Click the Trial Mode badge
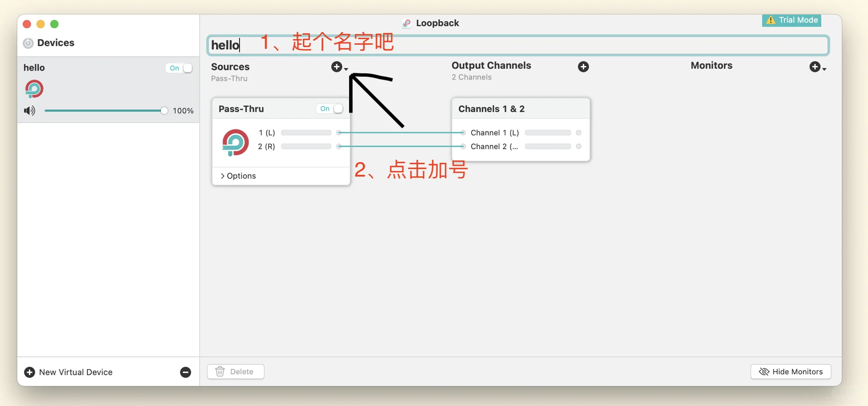The height and width of the screenshot is (406, 868). coord(792,20)
